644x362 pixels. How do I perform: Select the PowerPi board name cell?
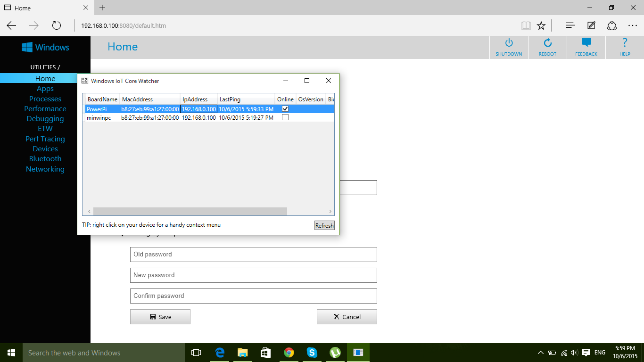point(102,109)
